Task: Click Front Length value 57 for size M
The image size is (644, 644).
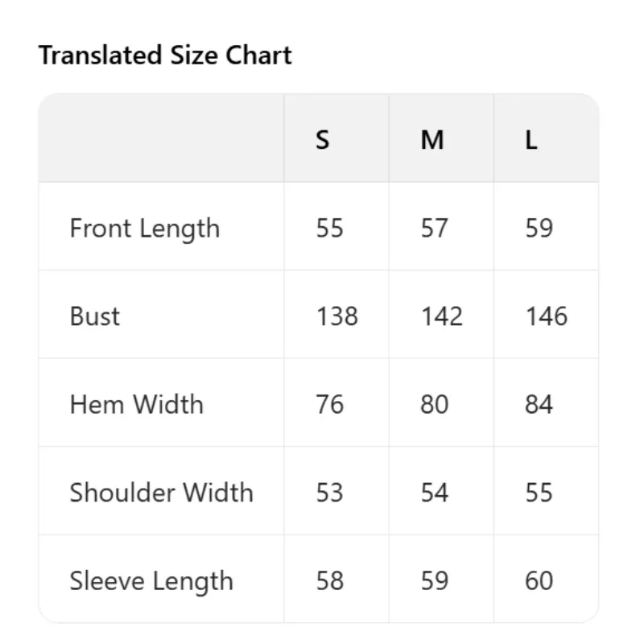Action: tap(435, 229)
